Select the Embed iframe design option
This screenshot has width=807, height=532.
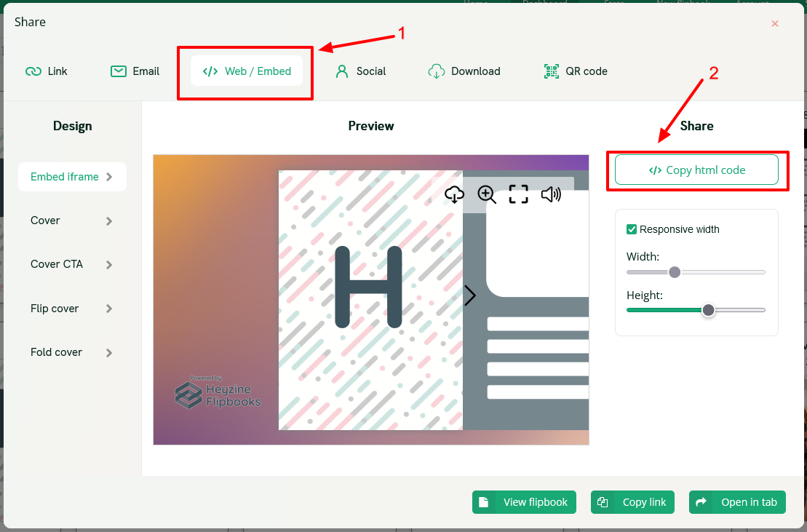(x=72, y=177)
